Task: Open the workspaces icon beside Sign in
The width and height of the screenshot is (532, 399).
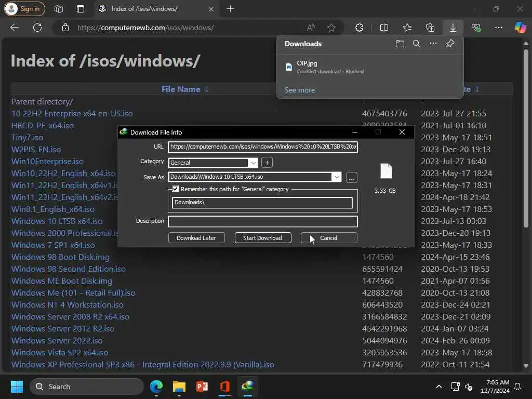Action: (x=59, y=9)
